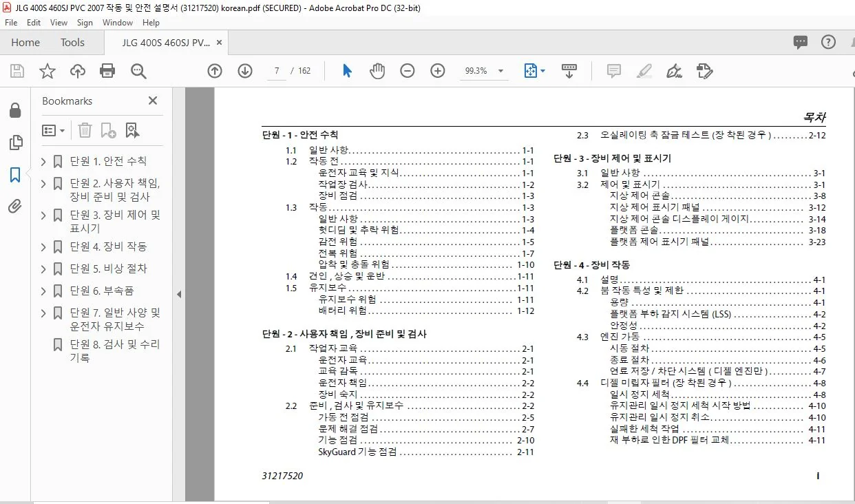Click contents entry 1.1 일반 사항
The height and width of the screenshot is (504, 855).
click(x=410, y=150)
